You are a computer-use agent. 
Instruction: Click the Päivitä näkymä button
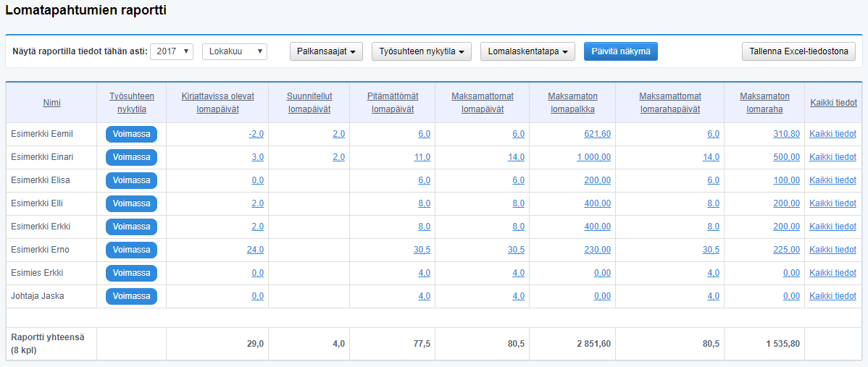click(x=621, y=51)
